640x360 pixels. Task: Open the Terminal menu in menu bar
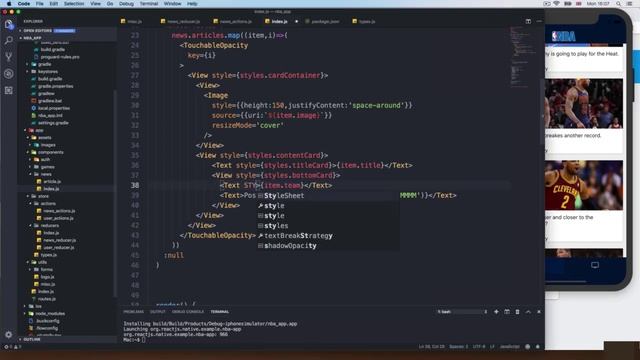(x=149, y=4)
